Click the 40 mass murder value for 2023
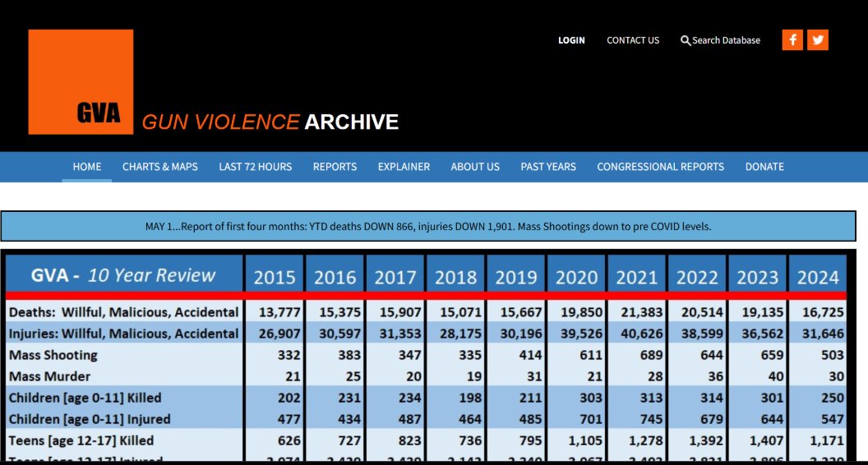 (x=776, y=376)
